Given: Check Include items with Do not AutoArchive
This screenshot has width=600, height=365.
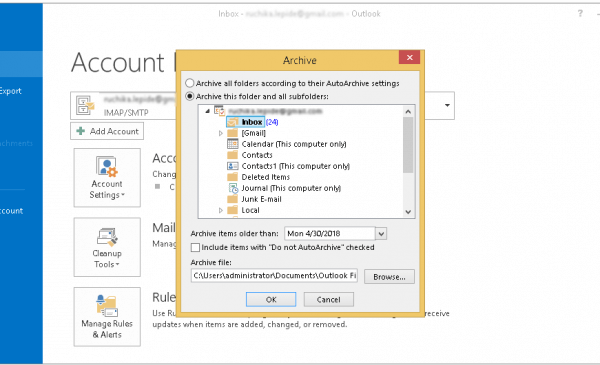Looking at the screenshot, I should click(x=195, y=248).
